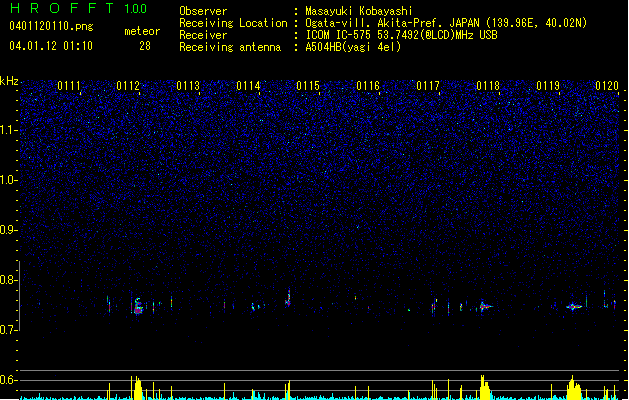This screenshot has width=629, height=400.
Task: Click the 1.1 kHz axis label
Action: coord(9,130)
